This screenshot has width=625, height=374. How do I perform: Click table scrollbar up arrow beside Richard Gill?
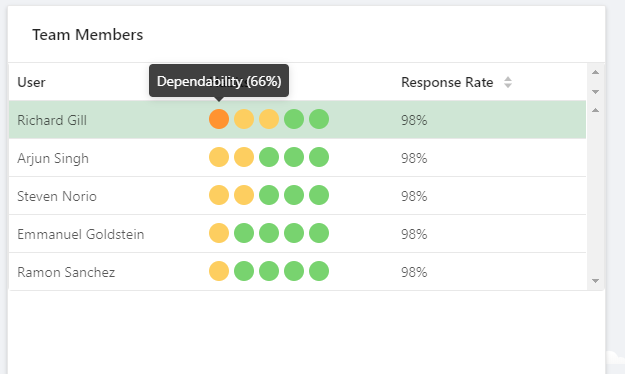point(596,110)
